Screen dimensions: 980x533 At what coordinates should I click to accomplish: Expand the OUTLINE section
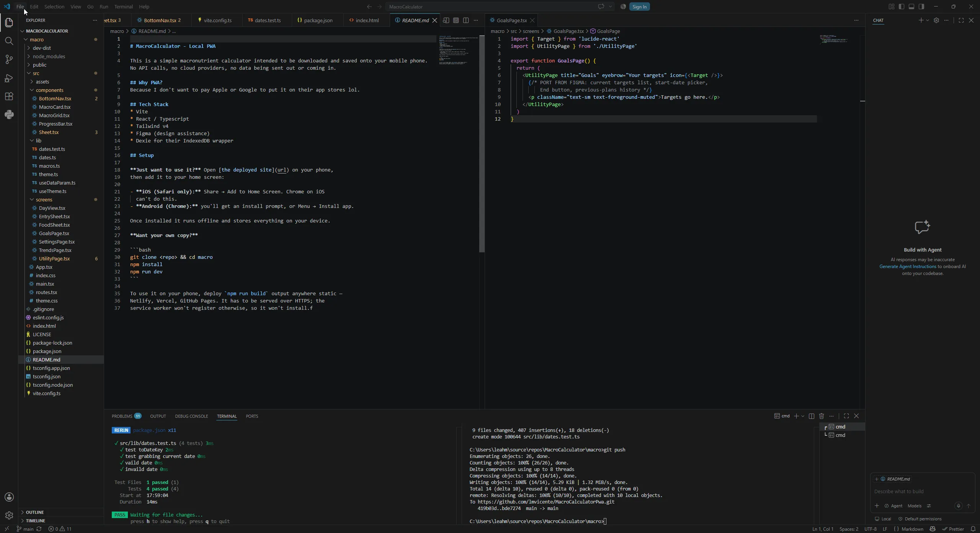(34, 512)
